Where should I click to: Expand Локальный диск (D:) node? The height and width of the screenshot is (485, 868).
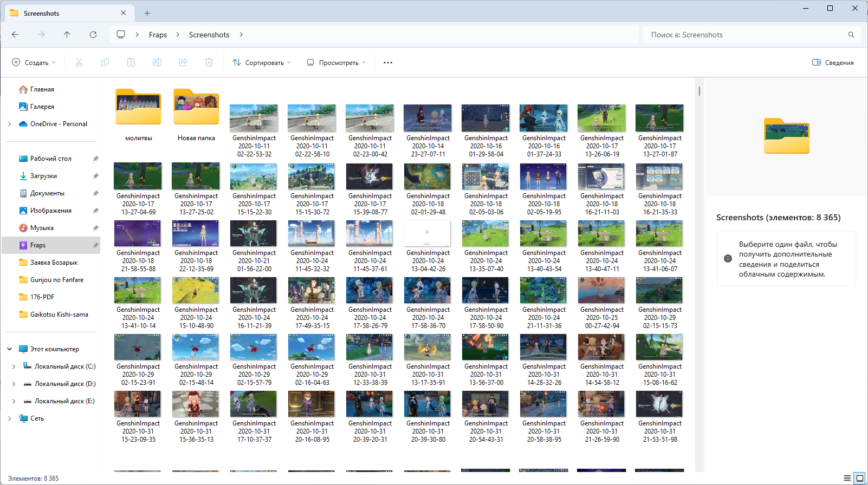pos(14,384)
